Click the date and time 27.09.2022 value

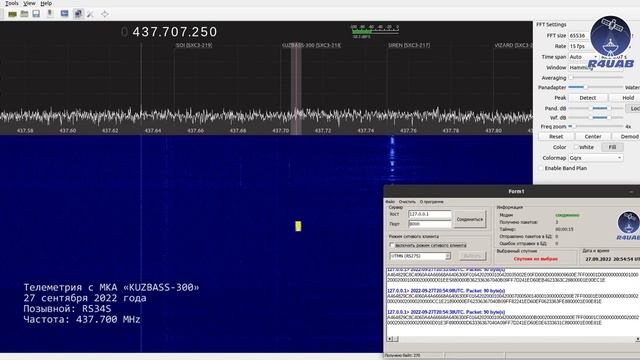click(x=612, y=259)
